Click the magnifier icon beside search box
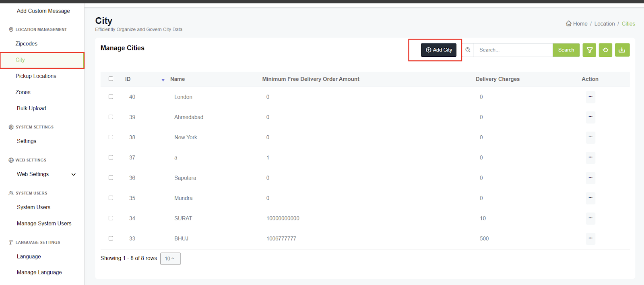644x285 pixels. (468, 50)
